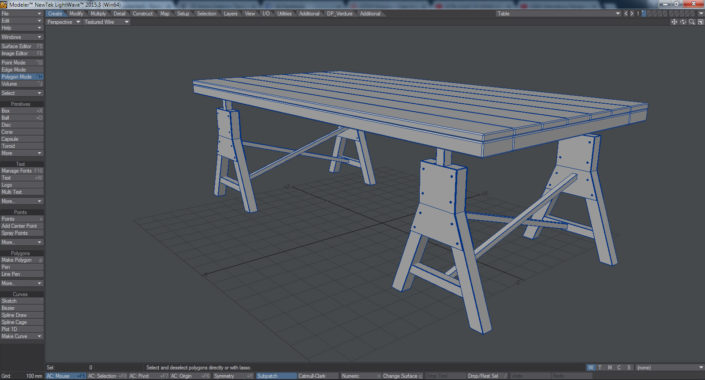Expand More under Primitives section
This screenshot has height=380, width=705.
[22, 153]
